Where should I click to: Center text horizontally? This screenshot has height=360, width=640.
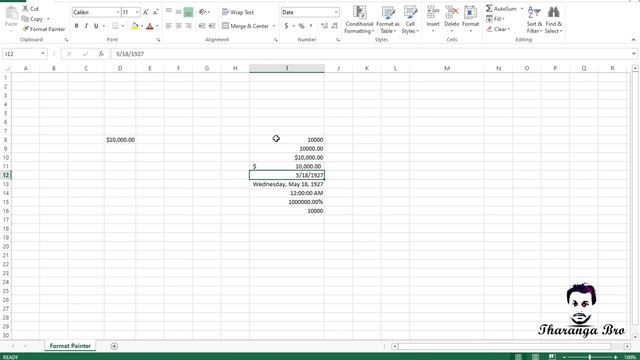pyautogui.click(x=178, y=26)
